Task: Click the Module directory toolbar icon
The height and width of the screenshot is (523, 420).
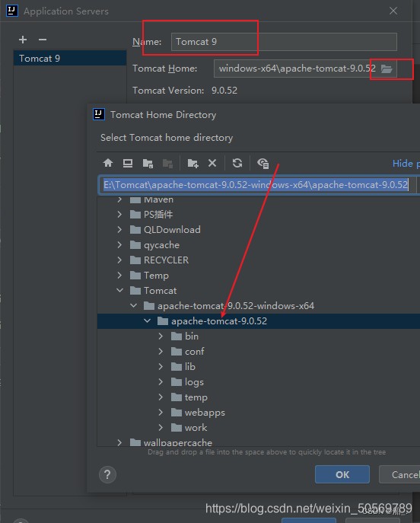Action: pyautogui.click(x=167, y=163)
